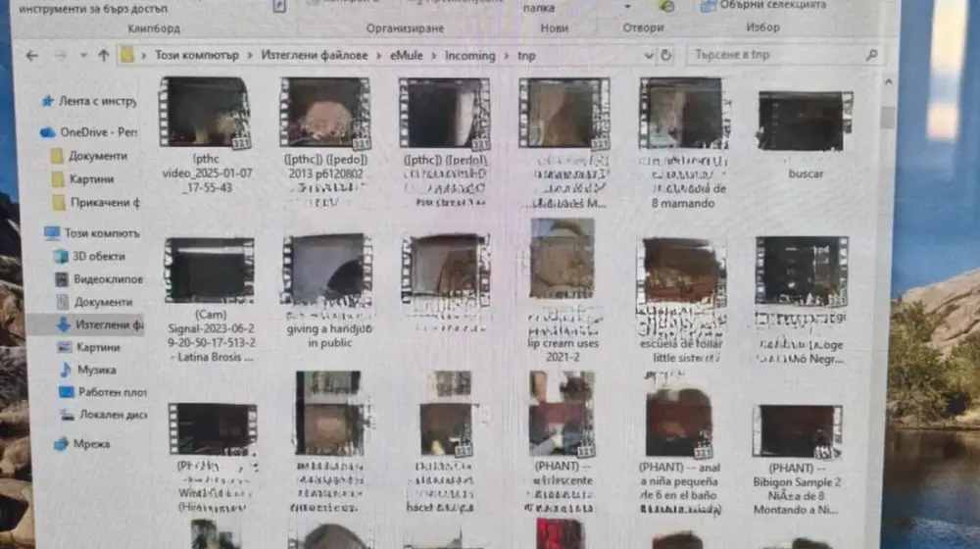Viewport: 980px width, 549px height.
Task: Click Обърни селекцията in the ribbon
Action: 763,5
